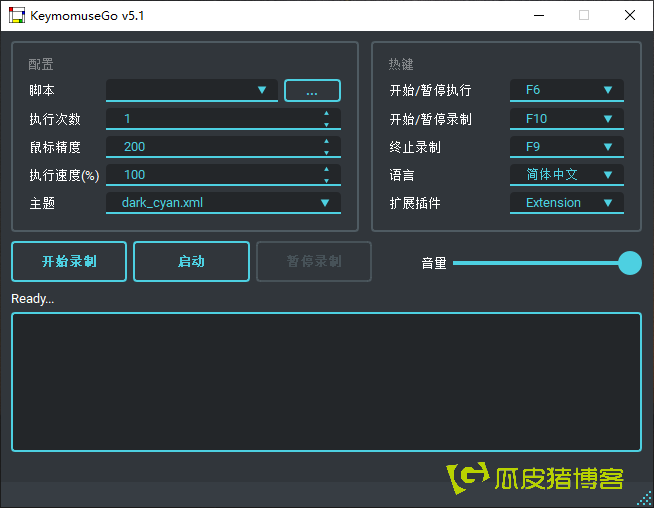Open the 开始/暂停录制 F10 hotkey dropdown
The width and height of the screenshot is (654, 508).
[567, 119]
